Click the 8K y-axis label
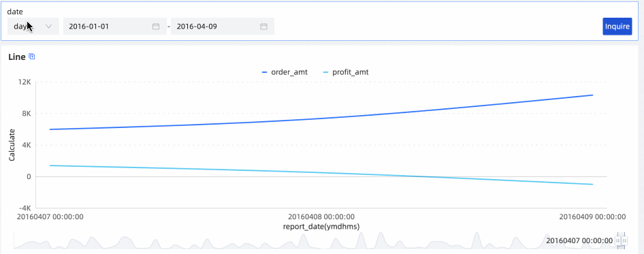The image size is (644, 254). (x=27, y=114)
